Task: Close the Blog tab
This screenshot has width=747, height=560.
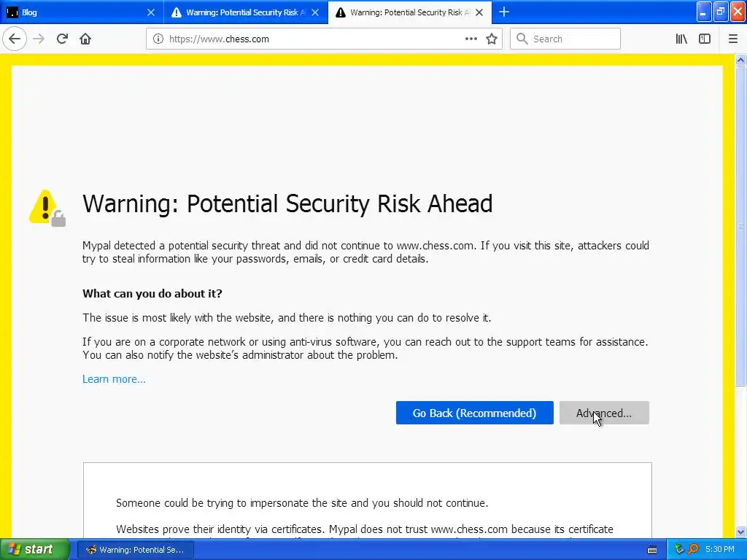Action: point(151,12)
